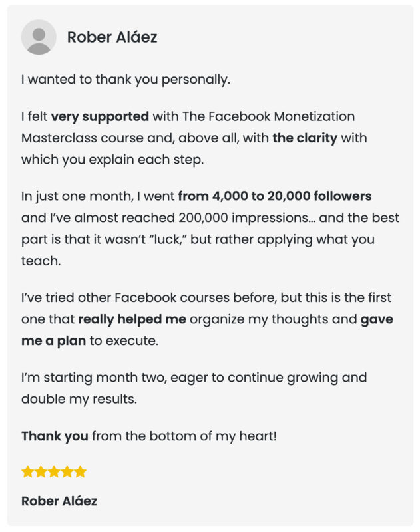The height and width of the screenshot is (532, 420).
Task: Click the bold 'really helped me' text
Action: click(132, 320)
